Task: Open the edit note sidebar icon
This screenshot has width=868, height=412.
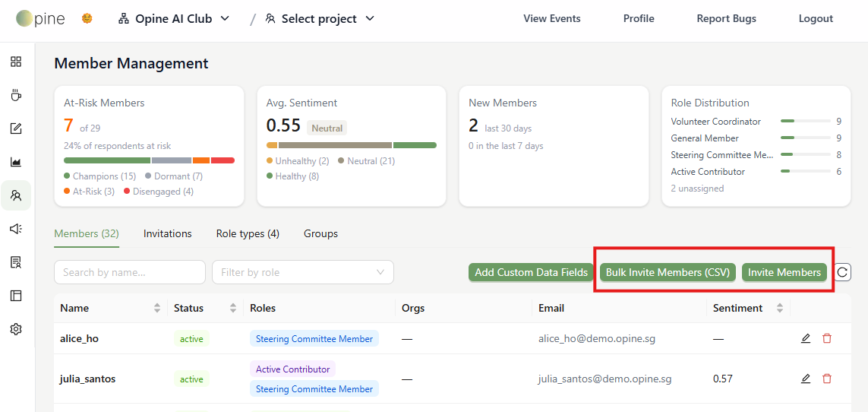Action: 16,129
